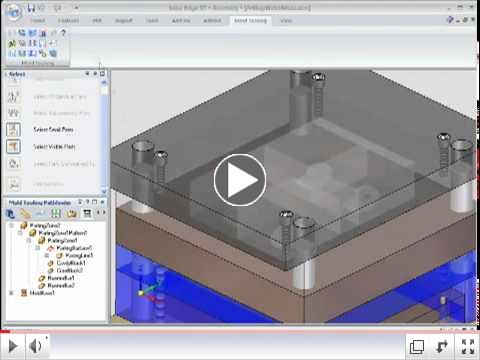This screenshot has height=360, width=480.
Task: Expand the MoldBase1 node at the tree bottom
Action: coord(11,293)
